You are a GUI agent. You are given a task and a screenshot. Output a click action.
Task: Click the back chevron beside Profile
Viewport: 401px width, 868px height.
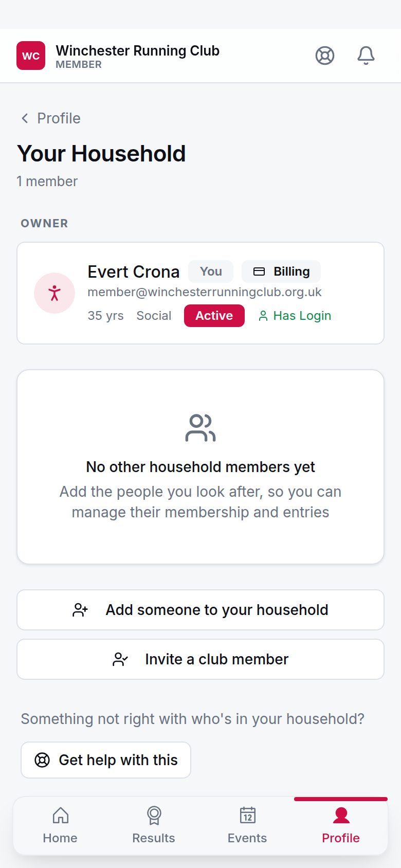(x=25, y=118)
